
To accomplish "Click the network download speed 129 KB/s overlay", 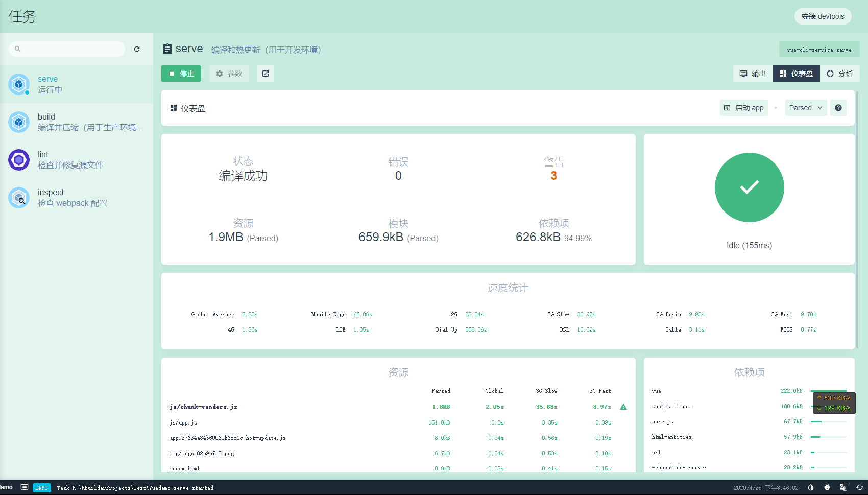I will 834,408.
